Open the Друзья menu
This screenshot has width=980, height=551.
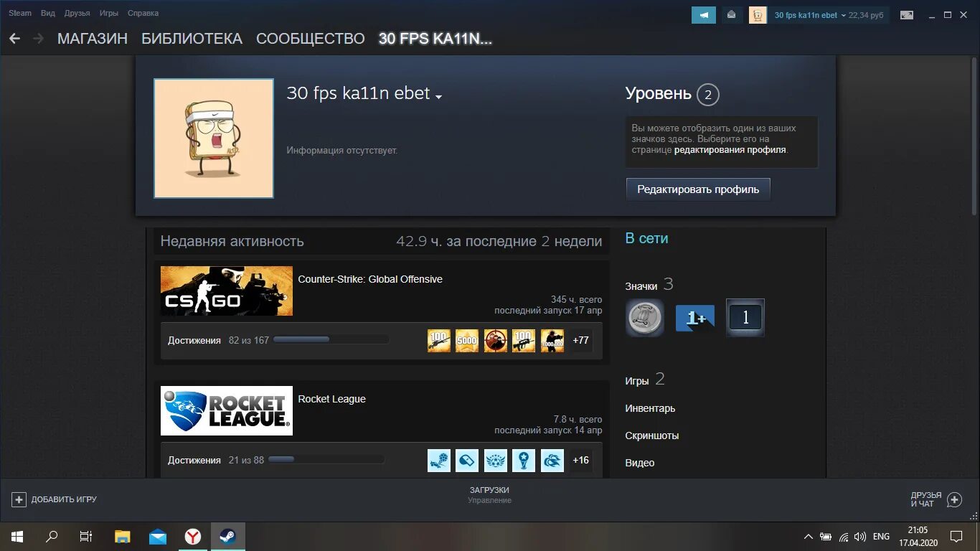(x=77, y=13)
